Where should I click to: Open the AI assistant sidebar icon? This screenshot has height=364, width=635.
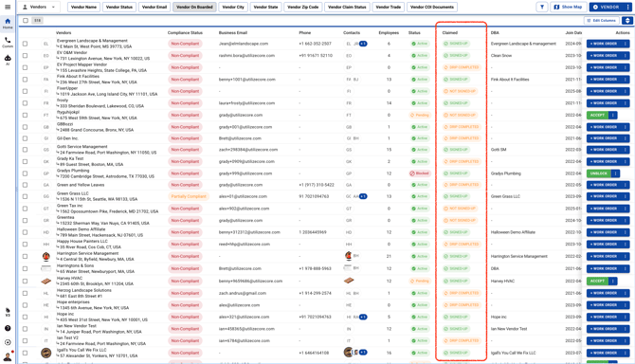pyautogui.click(x=8, y=60)
